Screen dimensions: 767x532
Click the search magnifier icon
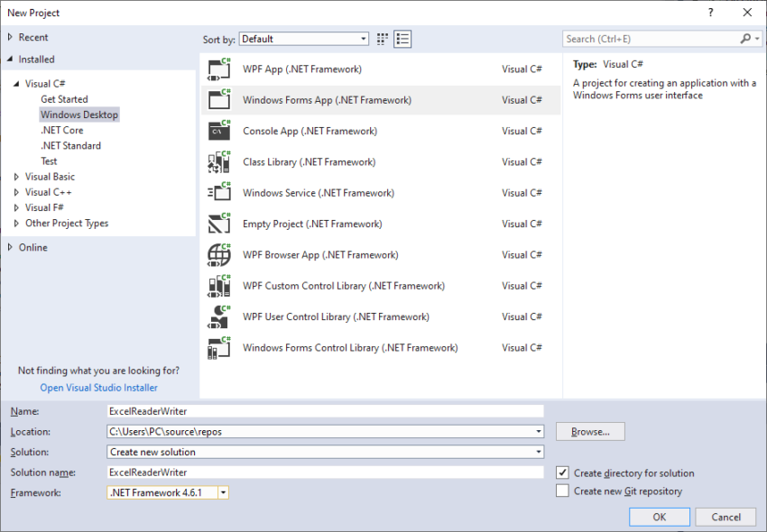[x=746, y=39]
